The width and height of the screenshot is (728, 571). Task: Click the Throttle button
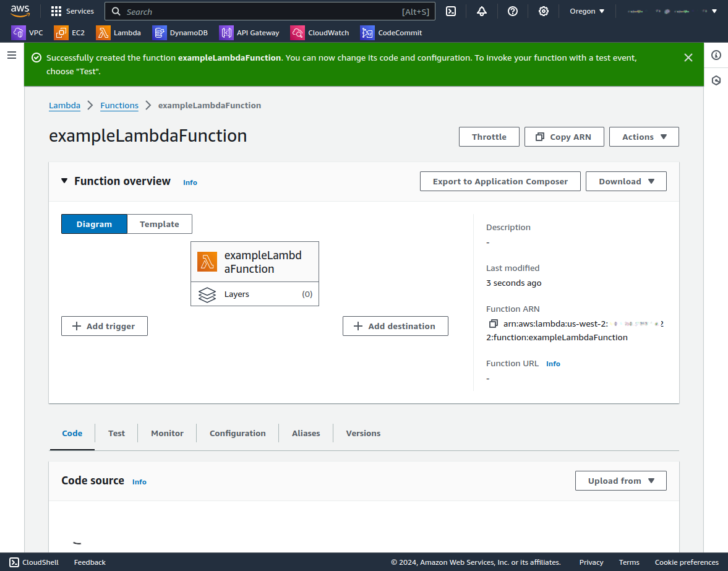[x=489, y=137]
